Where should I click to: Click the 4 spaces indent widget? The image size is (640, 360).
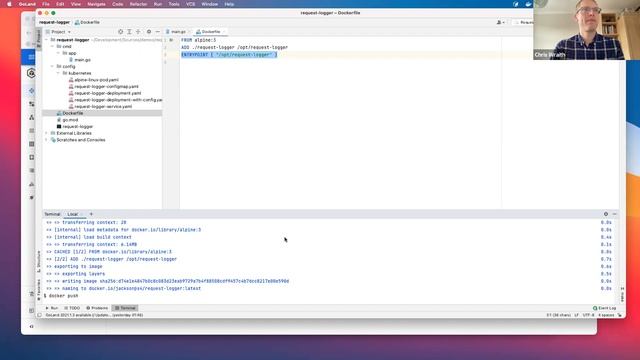pos(606,315)
